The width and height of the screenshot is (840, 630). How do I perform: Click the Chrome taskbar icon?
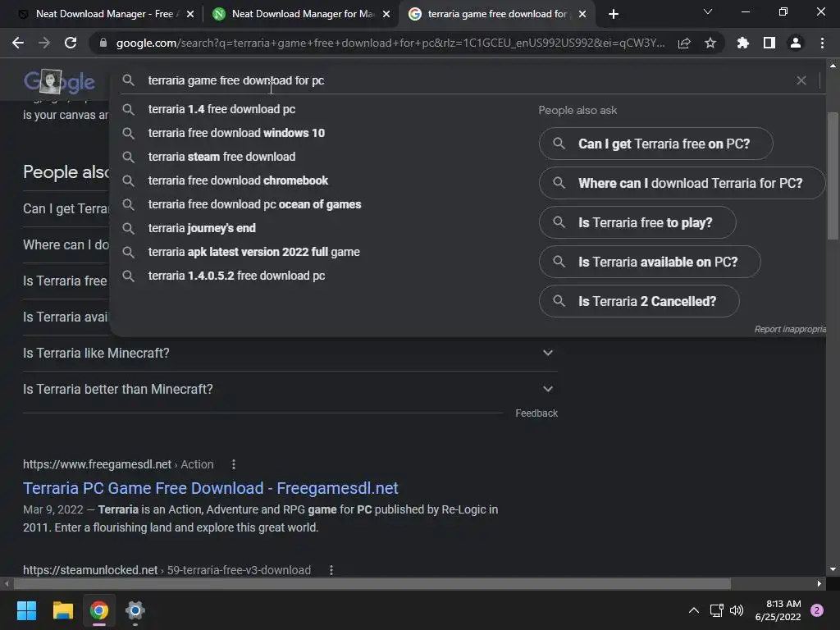pyautogui.click(x=99, y=610)
